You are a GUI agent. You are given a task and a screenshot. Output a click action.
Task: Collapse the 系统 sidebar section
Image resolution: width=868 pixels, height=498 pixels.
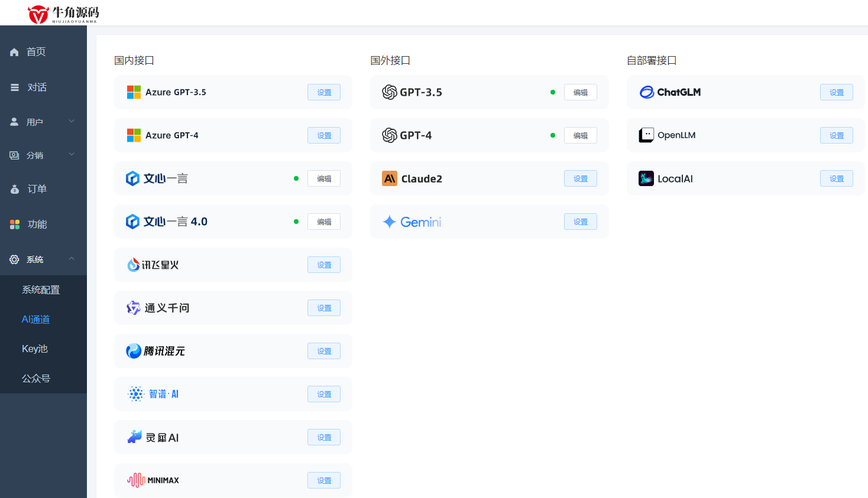(34, 259)
